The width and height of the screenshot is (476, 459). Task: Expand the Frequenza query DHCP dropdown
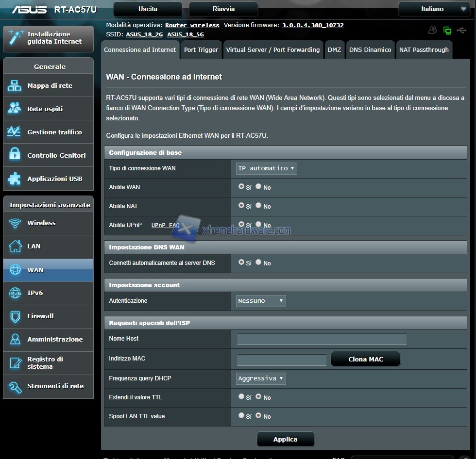tap(261, 378)
